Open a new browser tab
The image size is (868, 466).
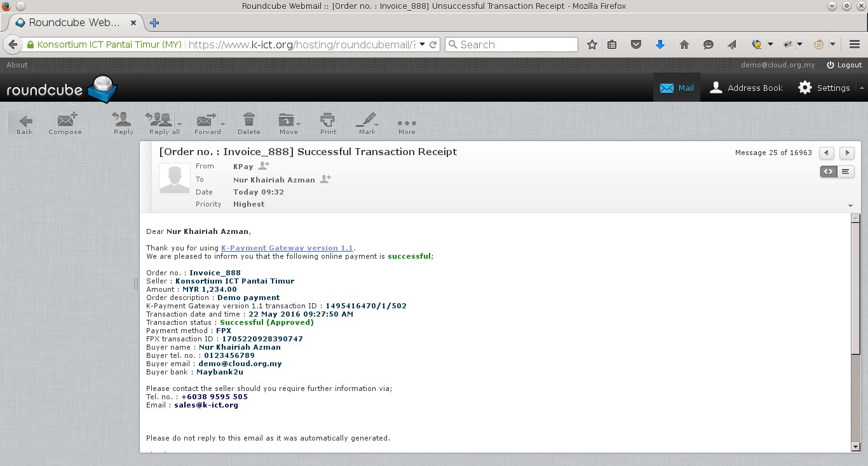[154, 23]
